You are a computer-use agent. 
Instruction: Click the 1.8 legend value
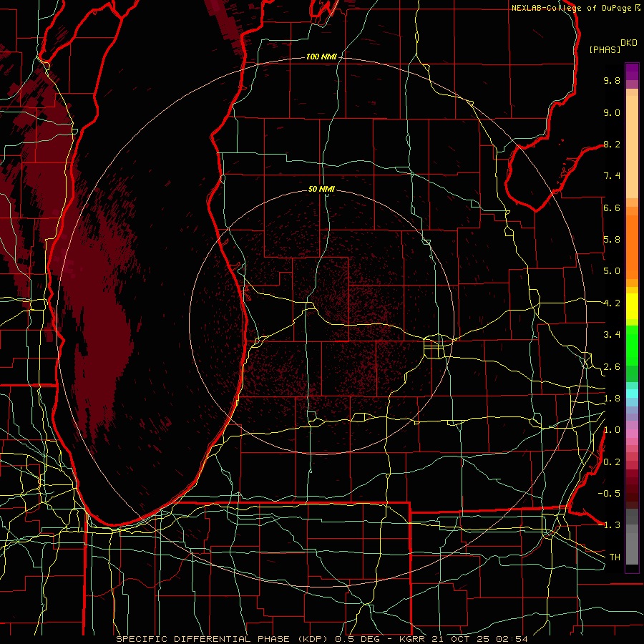click(612, 399)
